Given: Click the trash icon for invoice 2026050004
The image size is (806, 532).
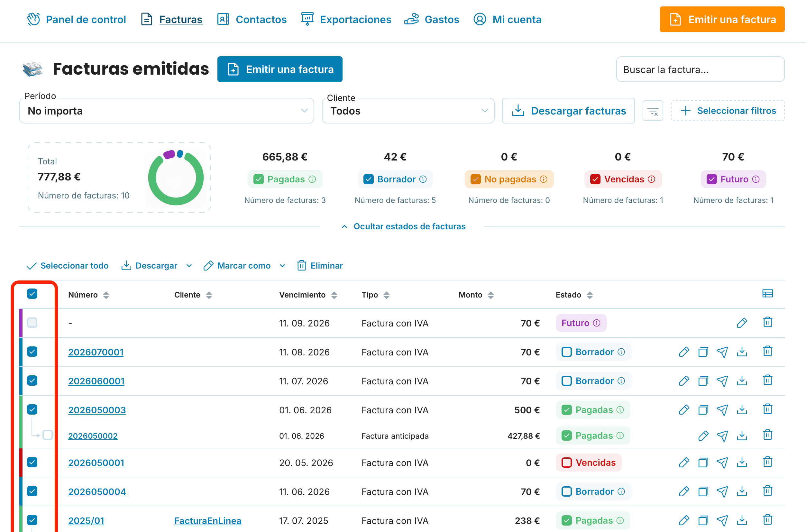Looking at the screenshot, I should pos(767,491).
